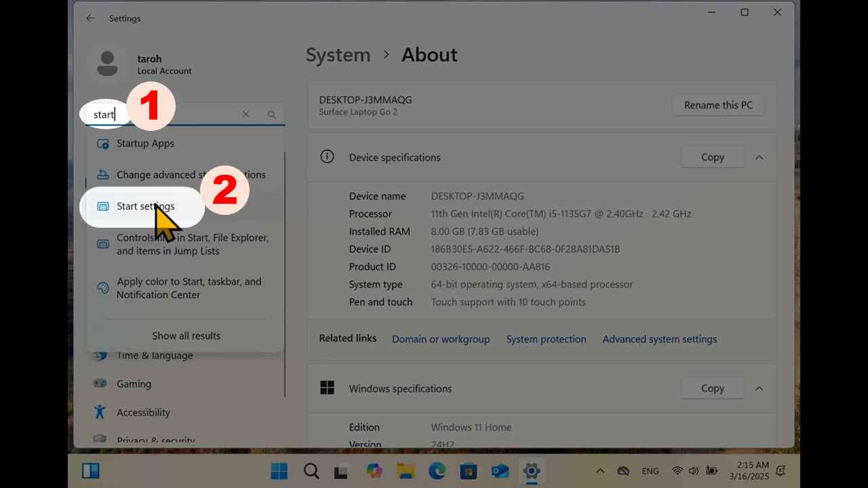Screen dimensions: 868x488
Task: Copy the Device specifications
Action: tap(712, 157)
